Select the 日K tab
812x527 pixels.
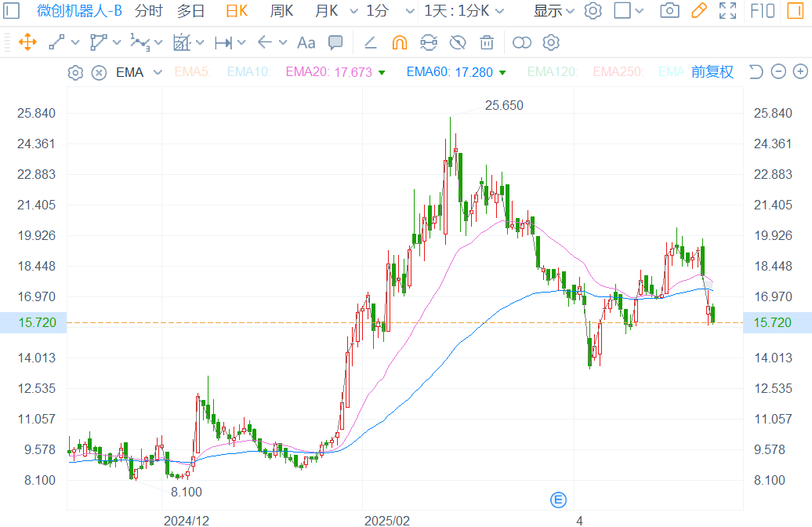[x=237, y=11]
